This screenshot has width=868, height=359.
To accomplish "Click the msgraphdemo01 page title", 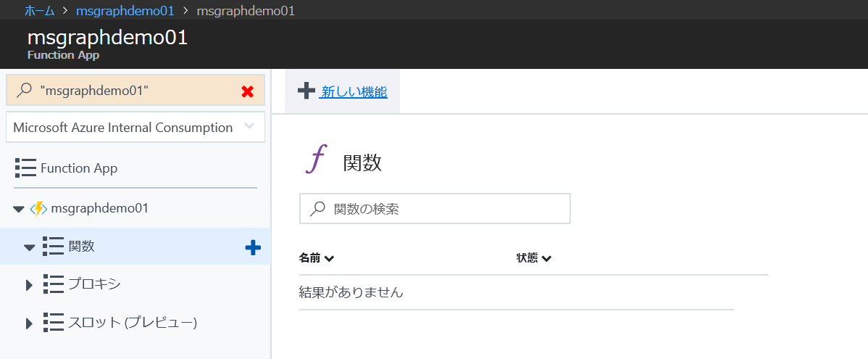I will pos(107,38).
